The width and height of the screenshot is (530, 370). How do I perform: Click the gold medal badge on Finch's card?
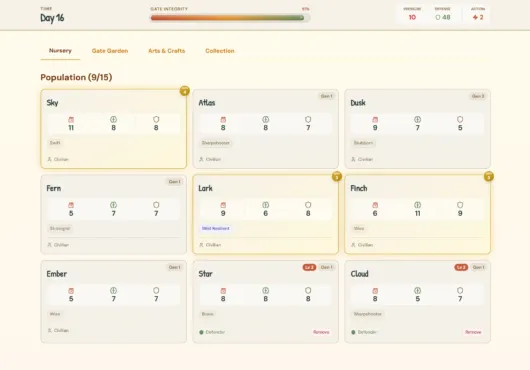pos(489,176)
